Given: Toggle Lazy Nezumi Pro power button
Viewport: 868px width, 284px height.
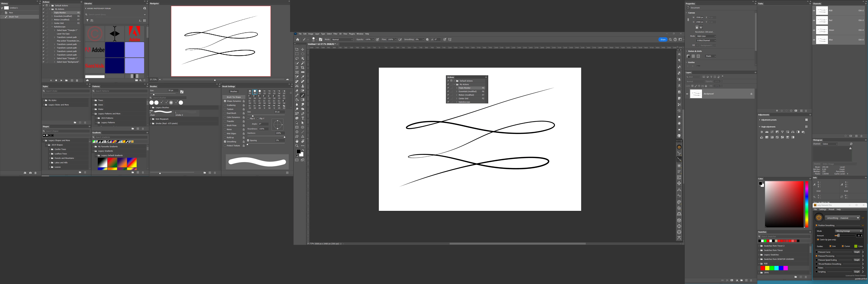Looking at the screenshot, I should click(x=819, y=218).
